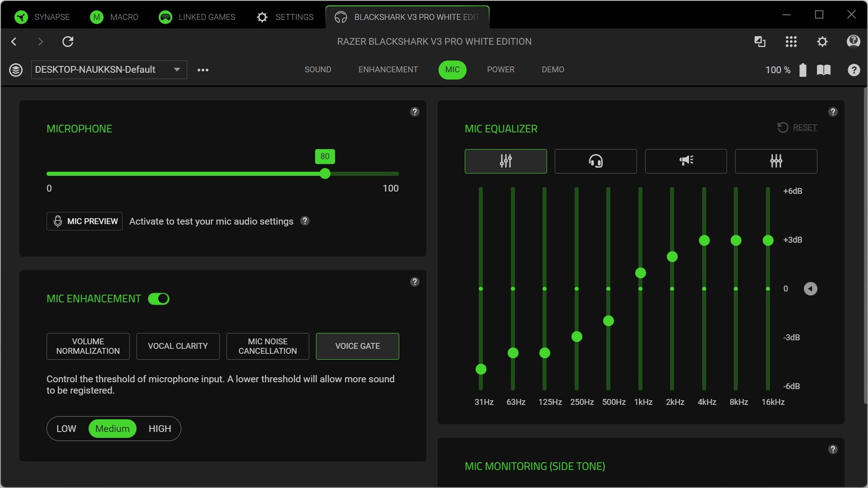Disable the Mic Enhancement toggle
868x488 pixels.
(159, 299)
